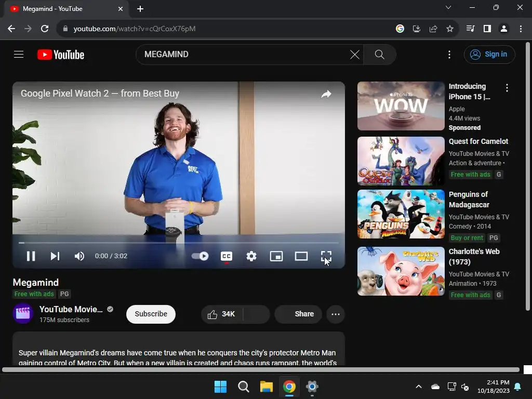Open Chrome three-dot menu

pyautogui.click(x=521, y=29)
